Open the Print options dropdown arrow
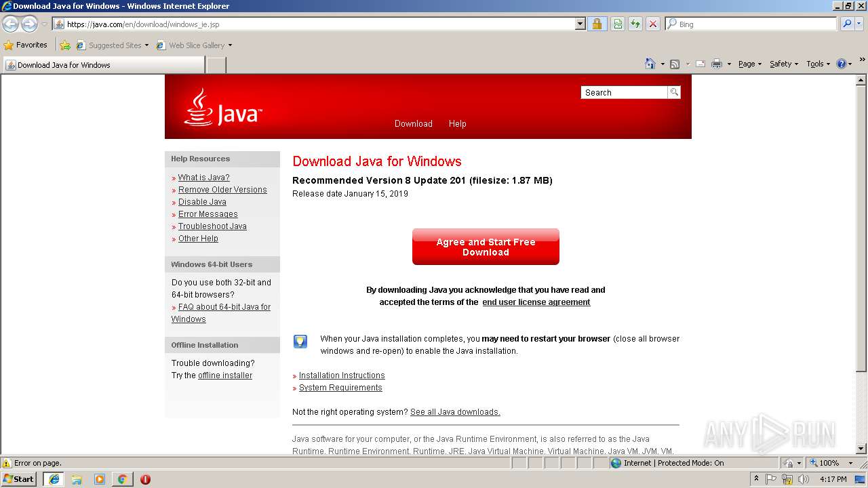Screen dimensions: 868x488 pyautogui.click(x=729, y=64)
